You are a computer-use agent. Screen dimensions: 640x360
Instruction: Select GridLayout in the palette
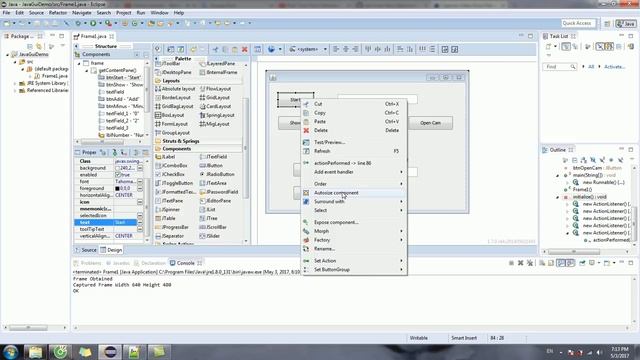pos(215,98)
